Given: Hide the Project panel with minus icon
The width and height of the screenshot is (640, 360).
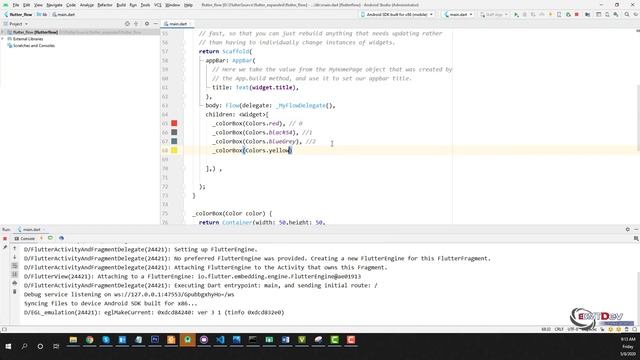Looking at the screenshot, I should pyautogui.click(x=156, y=24).
